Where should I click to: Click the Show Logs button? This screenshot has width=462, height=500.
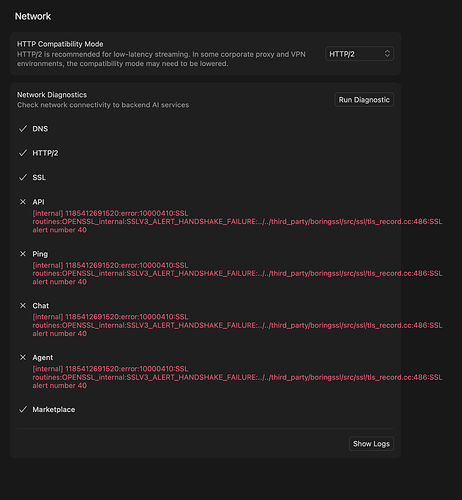[371, 444]
